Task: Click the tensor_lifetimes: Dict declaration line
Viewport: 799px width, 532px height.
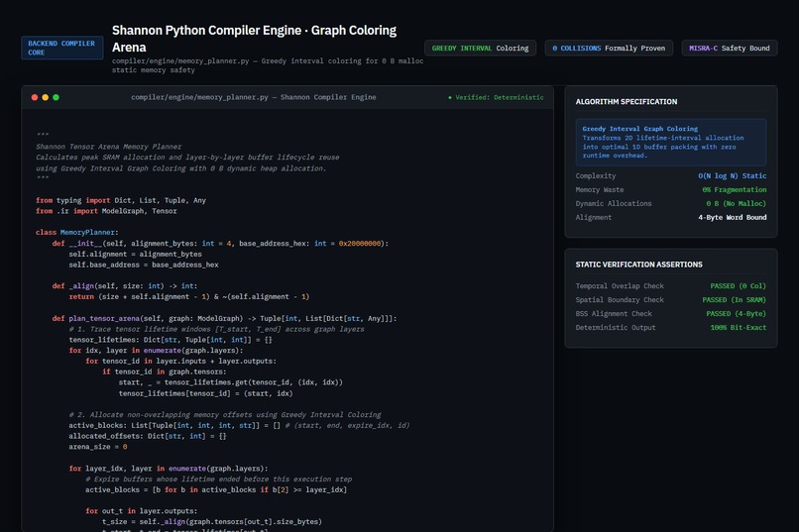Action: pyautogui.click(x=171, y=340)
